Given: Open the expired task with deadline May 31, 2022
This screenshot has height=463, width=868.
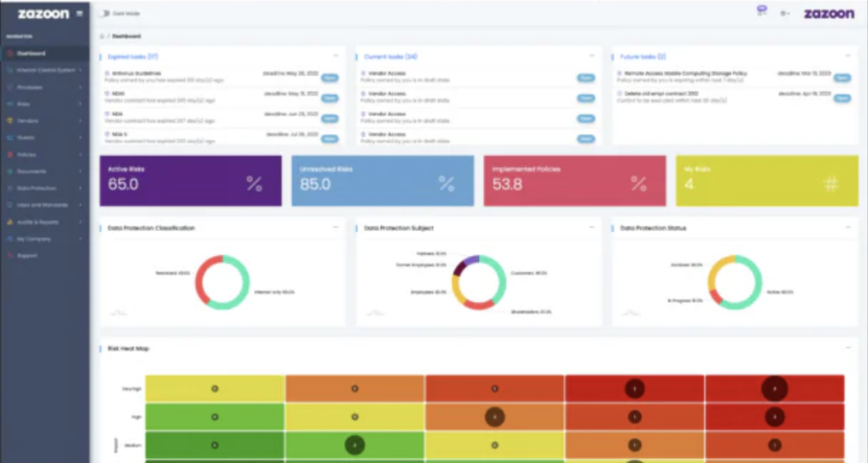Looking at the screenshot, I should [330, 98].
